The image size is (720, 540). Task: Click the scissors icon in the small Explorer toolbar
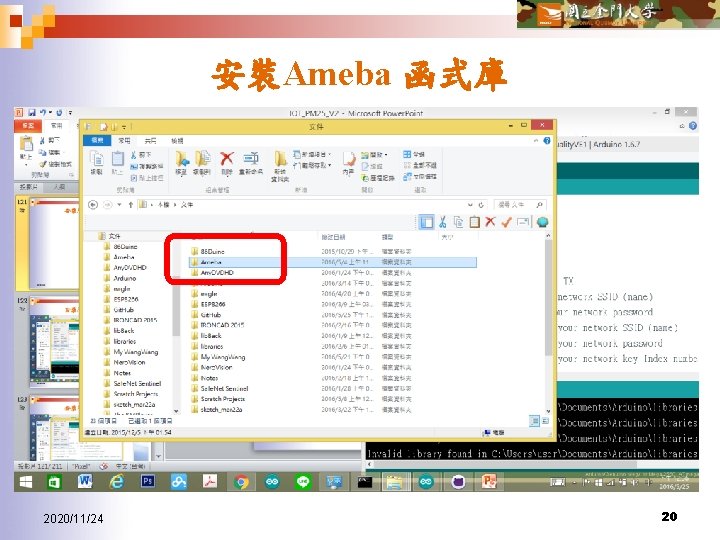pos(443,222)
